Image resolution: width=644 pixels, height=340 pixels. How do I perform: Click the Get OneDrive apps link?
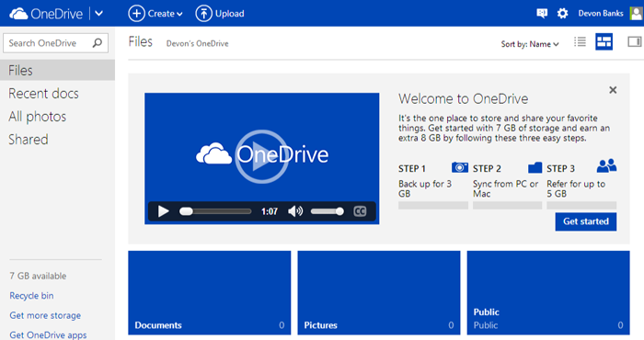pyautogui.click(x=48, y=334)
